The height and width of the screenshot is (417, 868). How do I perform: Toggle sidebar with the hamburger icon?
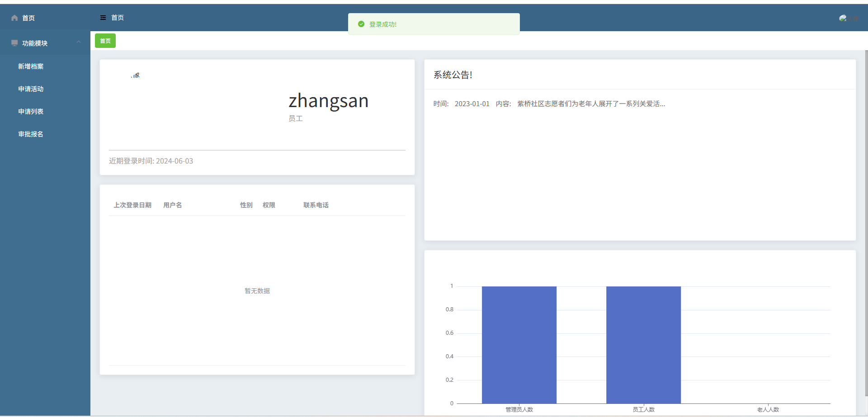pyautogui.click(x=103, y=18)
